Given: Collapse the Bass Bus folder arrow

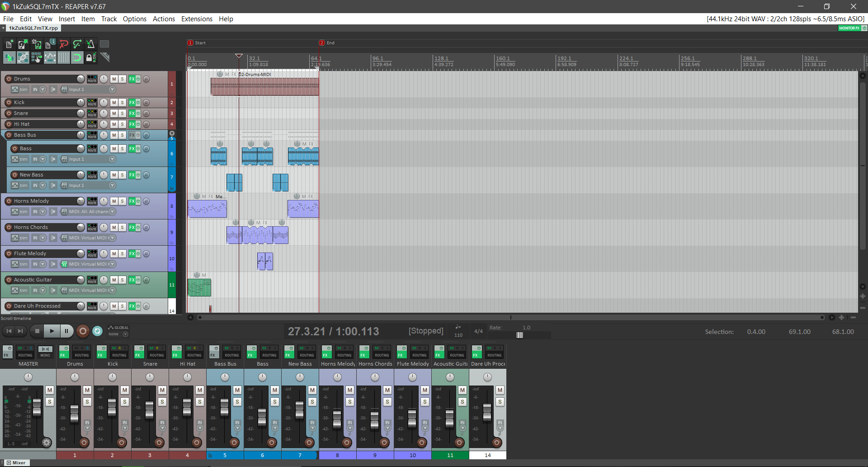Looking at the screenshot, I should coord(172,133).
